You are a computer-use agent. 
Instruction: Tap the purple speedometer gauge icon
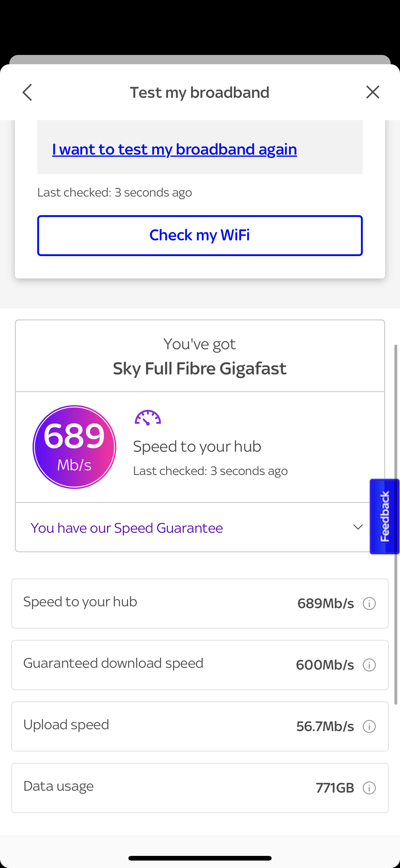pos(148,418)
